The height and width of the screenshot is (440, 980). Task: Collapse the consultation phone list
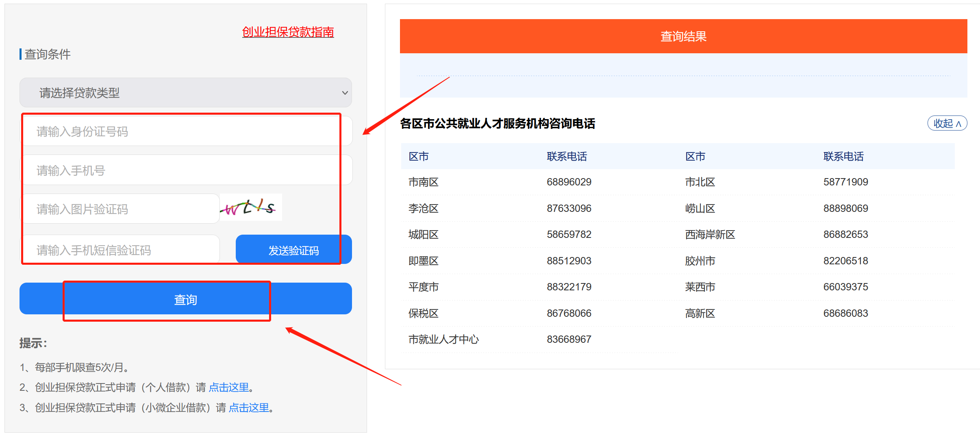pos(947,123)
